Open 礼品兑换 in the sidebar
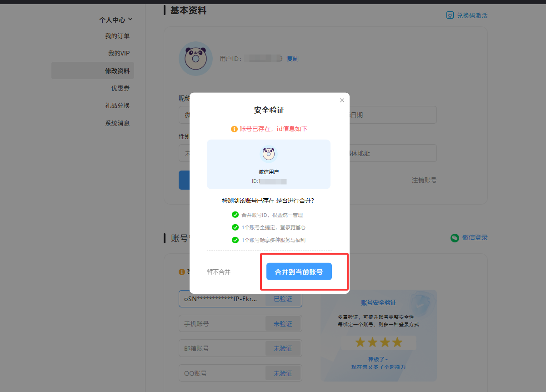The width and height of the screenshot is (546, 392). point(117,106)
